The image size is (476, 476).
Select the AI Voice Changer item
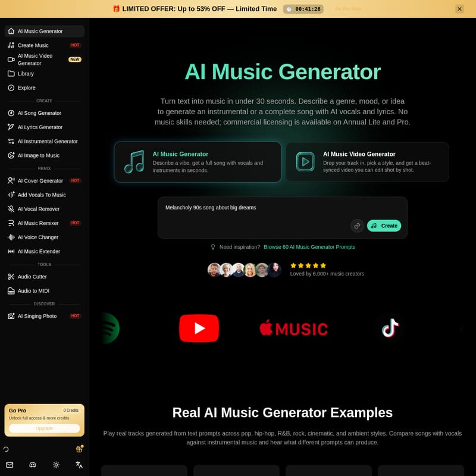coord(44,237)
